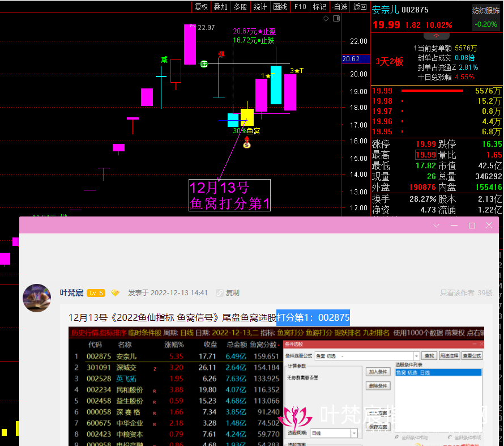The width and height of the screenshot is (504, 446).
Task: Toggle the side panel icon above the price axis
Action: coord(336,18)
